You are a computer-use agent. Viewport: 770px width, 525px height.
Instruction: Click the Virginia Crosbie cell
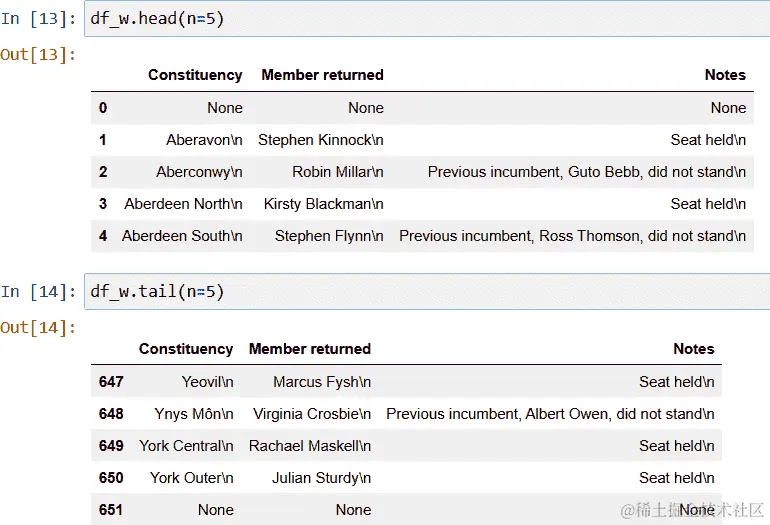point(312,414)
